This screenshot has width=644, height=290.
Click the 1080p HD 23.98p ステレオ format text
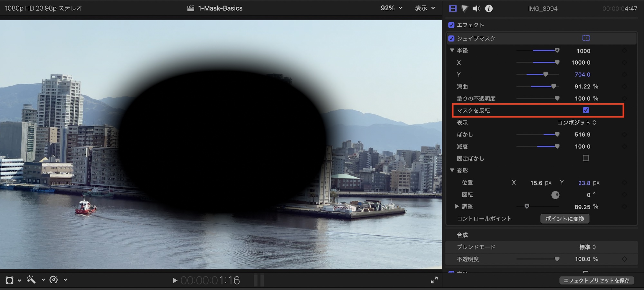[x=43, y=8]
